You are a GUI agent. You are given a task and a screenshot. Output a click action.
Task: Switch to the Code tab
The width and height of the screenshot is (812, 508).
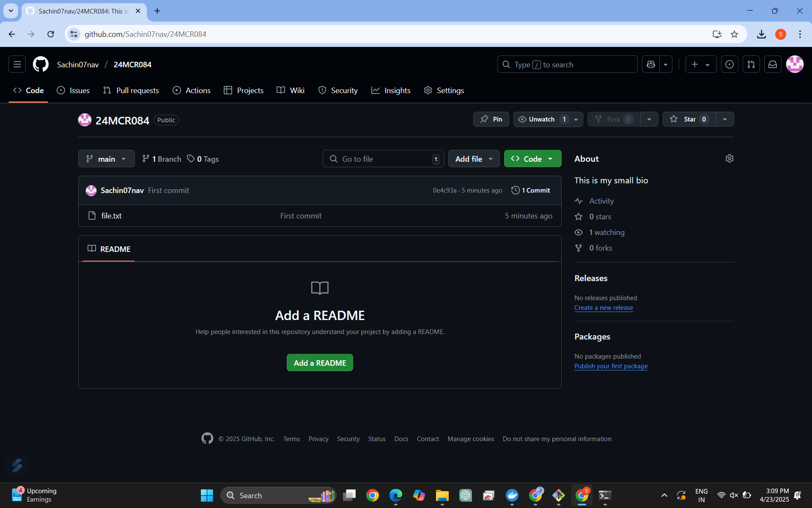point(28,90)
